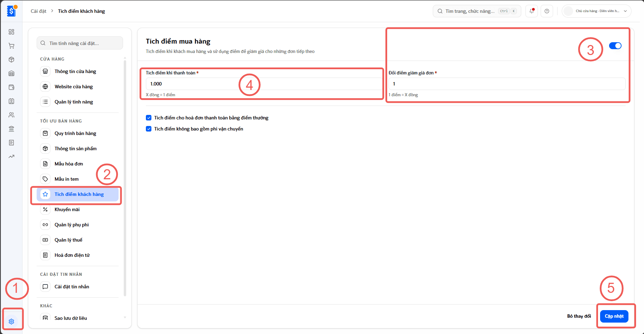
Task: Click the settings gear icon at the rail bottom
Action: point(11,322)
